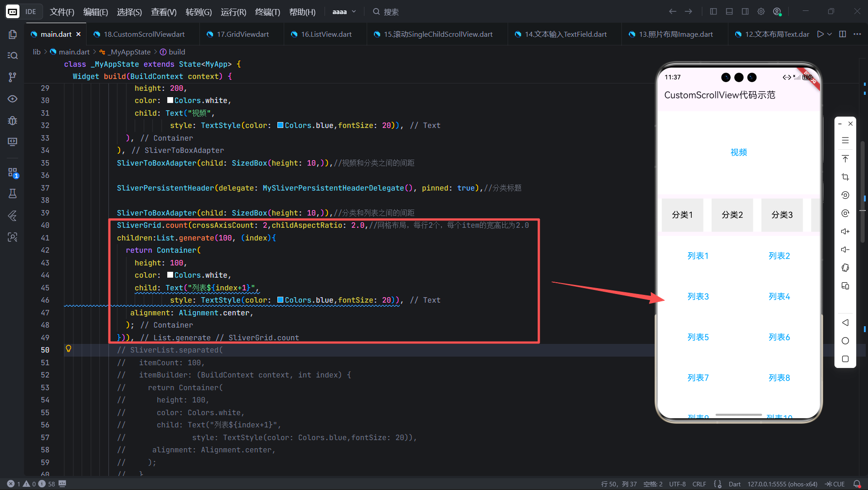Click the run play icon in editor toolbar
This screenshot has height=490, width=868.
tap(820, 34)
